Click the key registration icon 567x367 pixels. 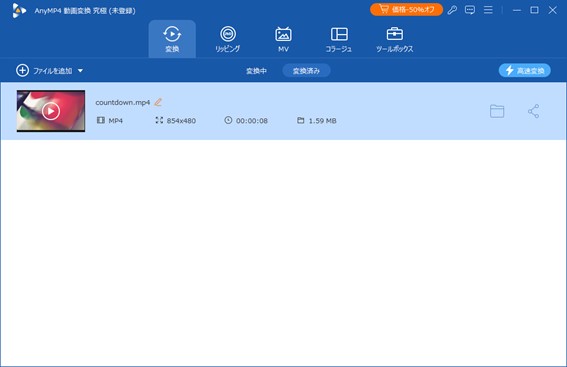[452, 10]
